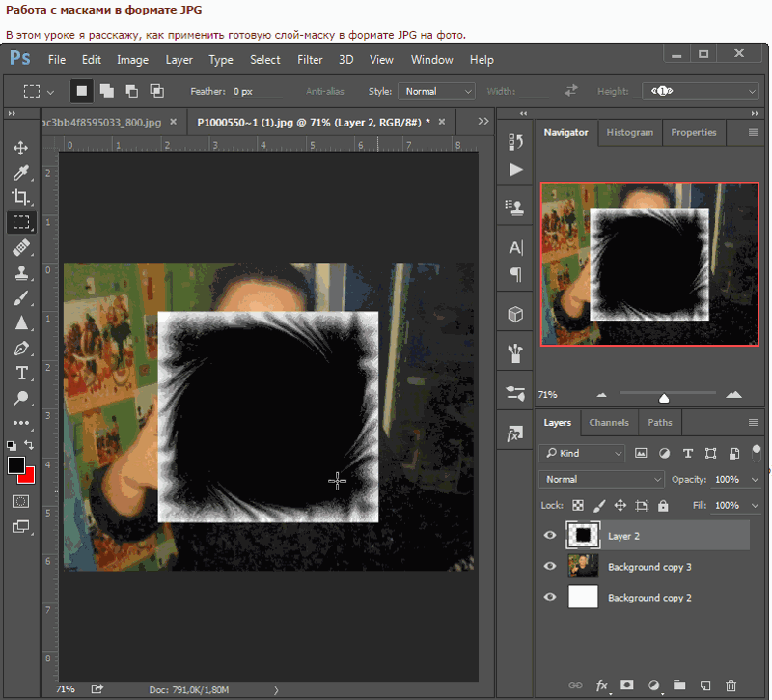Screen dimensions: 772x700
Task: Open the Edit Toolbar three-dots menu
Action: coord(20,423)
